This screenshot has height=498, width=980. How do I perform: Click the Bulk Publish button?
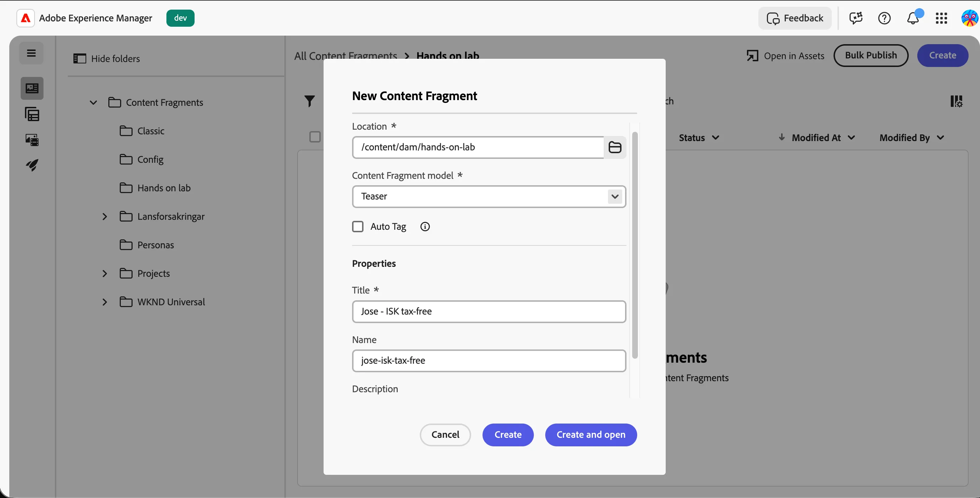point(871,56)
